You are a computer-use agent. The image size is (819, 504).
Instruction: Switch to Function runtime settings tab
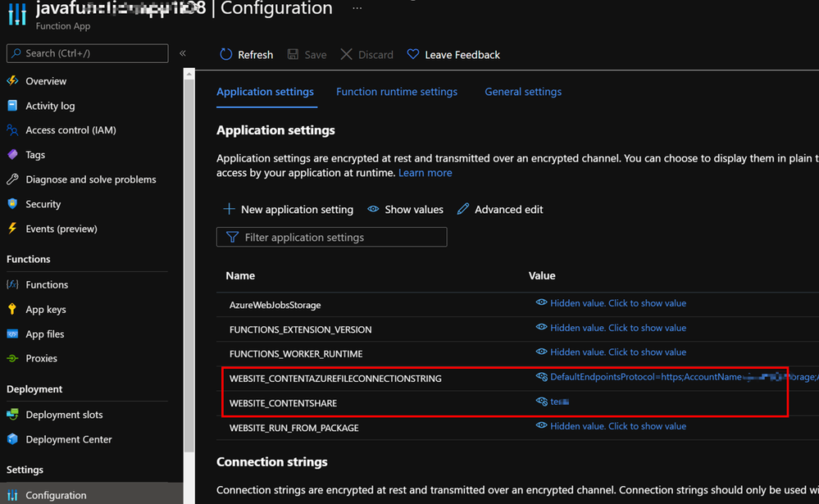tap(397, 92)
